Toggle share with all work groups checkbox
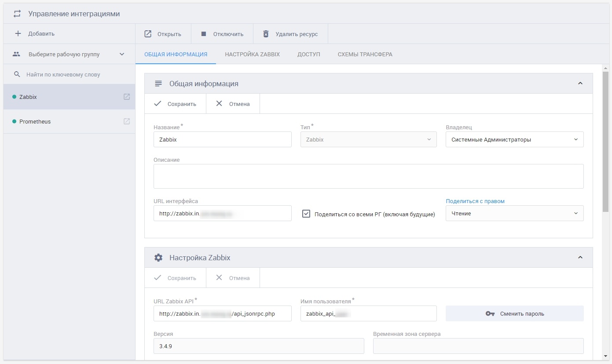The width and height of the screenshot is (612, 364). click(307, 214)
